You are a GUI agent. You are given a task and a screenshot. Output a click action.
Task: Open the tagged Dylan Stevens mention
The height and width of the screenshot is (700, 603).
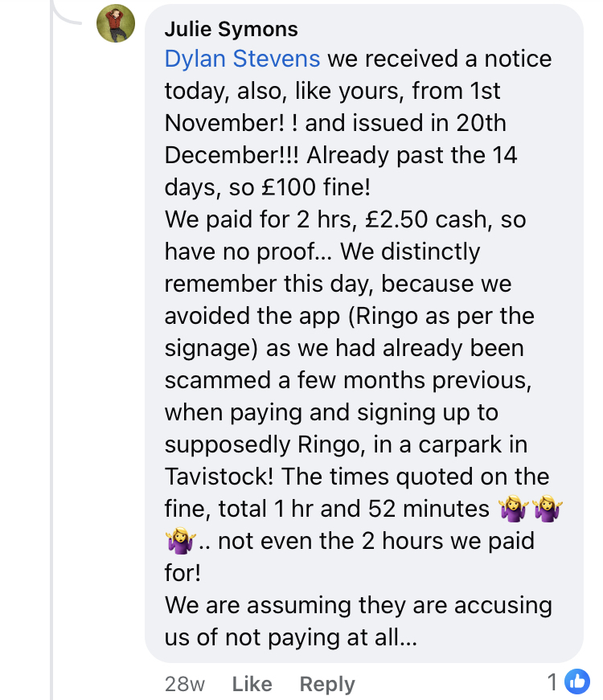[242, 59]
